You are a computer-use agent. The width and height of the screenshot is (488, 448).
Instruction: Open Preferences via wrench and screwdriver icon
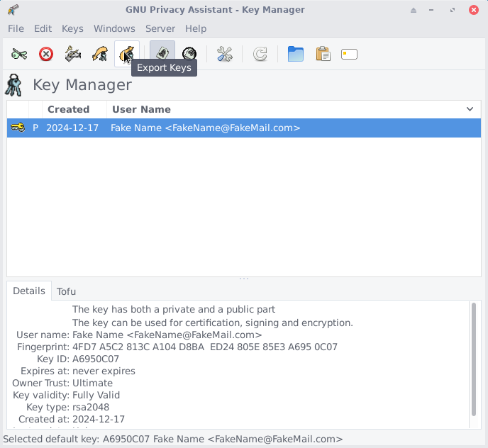(225, 54)
